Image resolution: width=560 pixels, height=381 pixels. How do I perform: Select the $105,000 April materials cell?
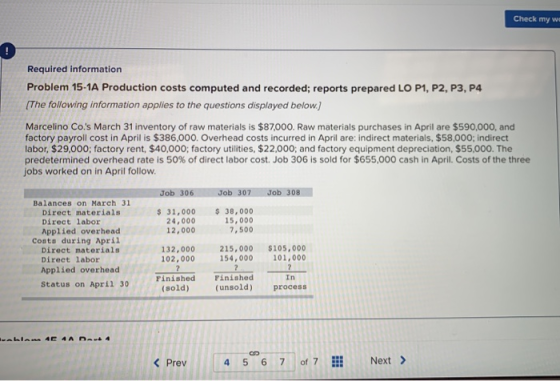287,248
